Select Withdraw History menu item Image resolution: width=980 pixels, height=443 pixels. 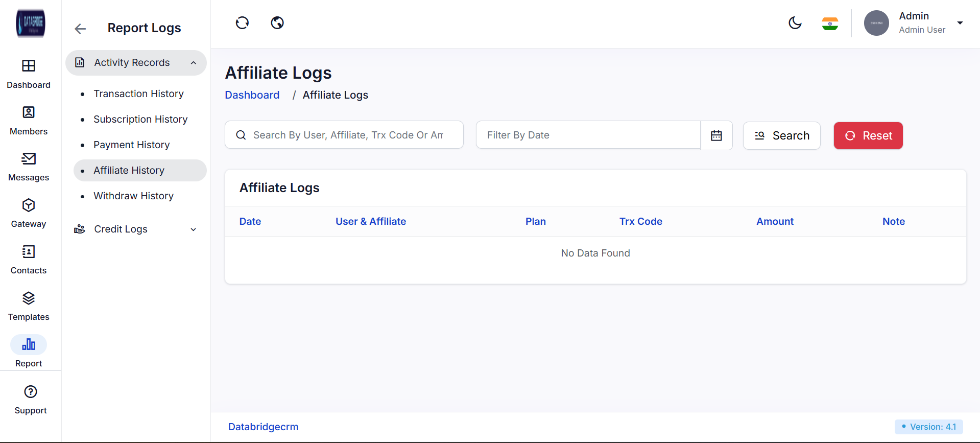tap(133, 196)
